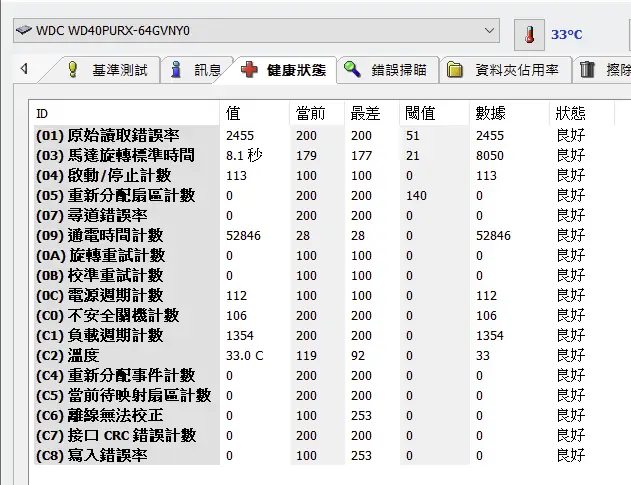Click the disk icon in drive selector

23,31
